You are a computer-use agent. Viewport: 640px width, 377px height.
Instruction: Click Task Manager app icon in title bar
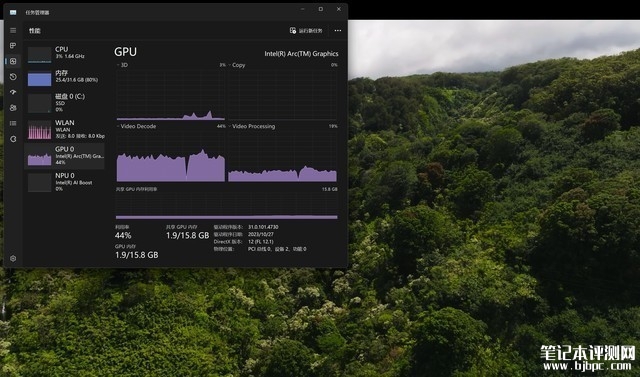click(x=13, y=12)
